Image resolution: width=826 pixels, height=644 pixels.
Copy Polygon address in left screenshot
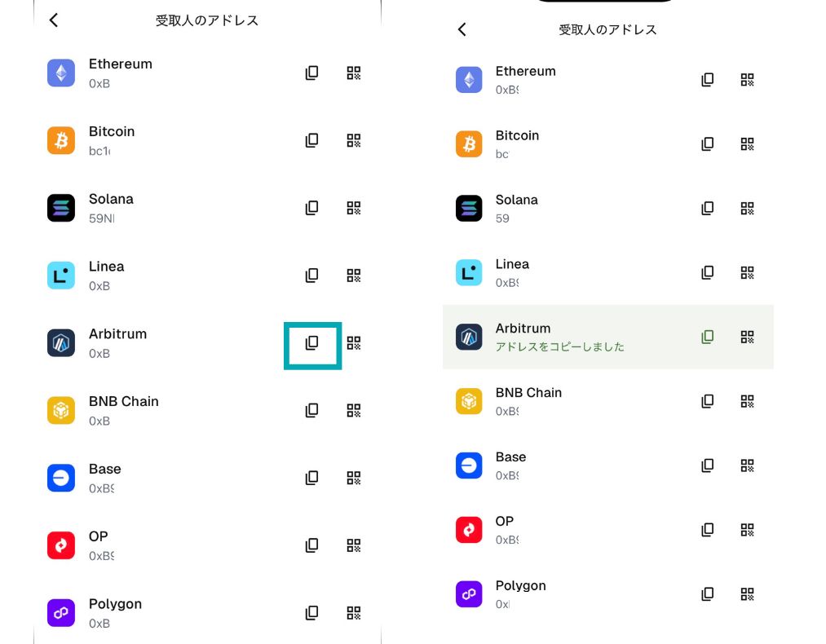pyautogui.click(x=311, y=613)
